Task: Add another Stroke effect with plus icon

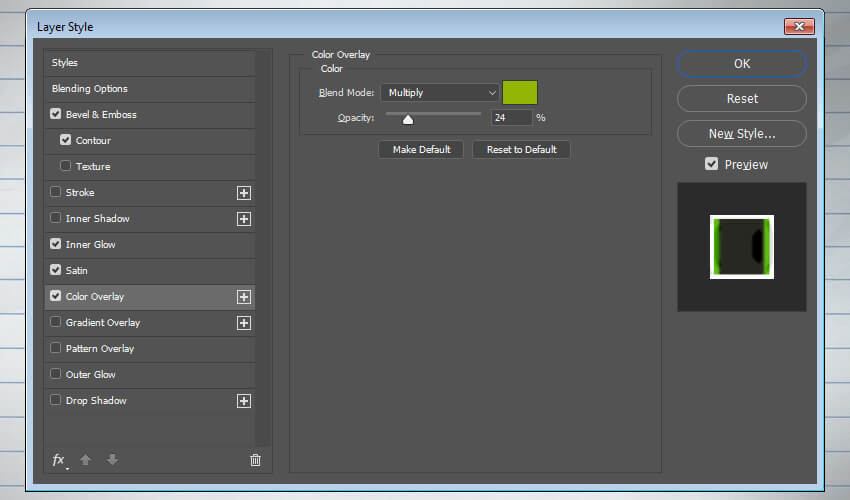Action: [x=244, y=193]
